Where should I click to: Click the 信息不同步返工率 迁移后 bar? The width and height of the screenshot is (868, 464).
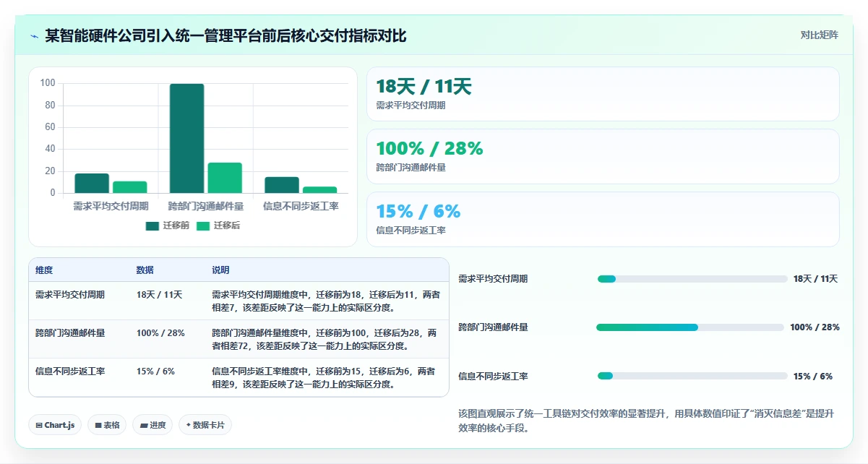pyautogui.click(x=319, y=190)
